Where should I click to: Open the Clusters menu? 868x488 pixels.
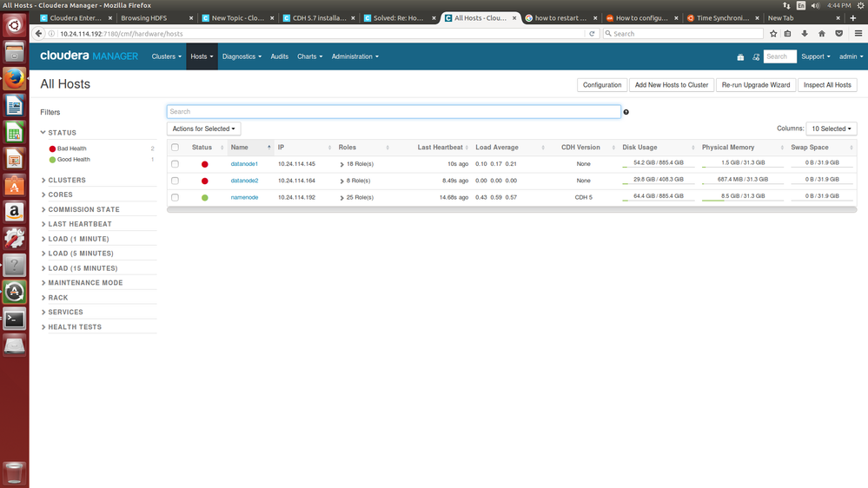(166, 56)
